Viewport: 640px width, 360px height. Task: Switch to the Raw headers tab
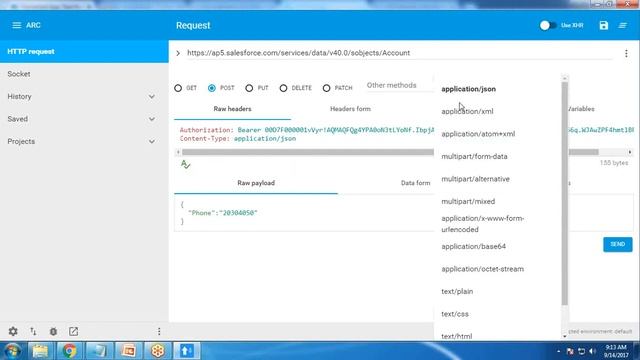point(232,109)
